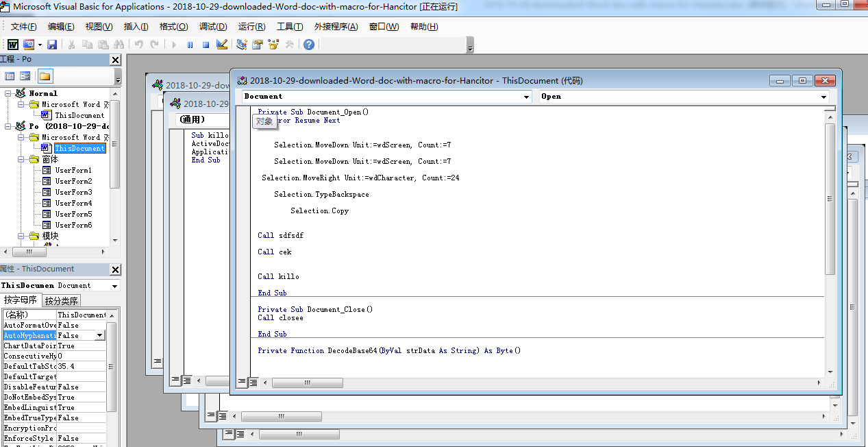Click the Project Explorer toolbar icon
The width and height of the screenshot is (868, 447).
point(242,45)
